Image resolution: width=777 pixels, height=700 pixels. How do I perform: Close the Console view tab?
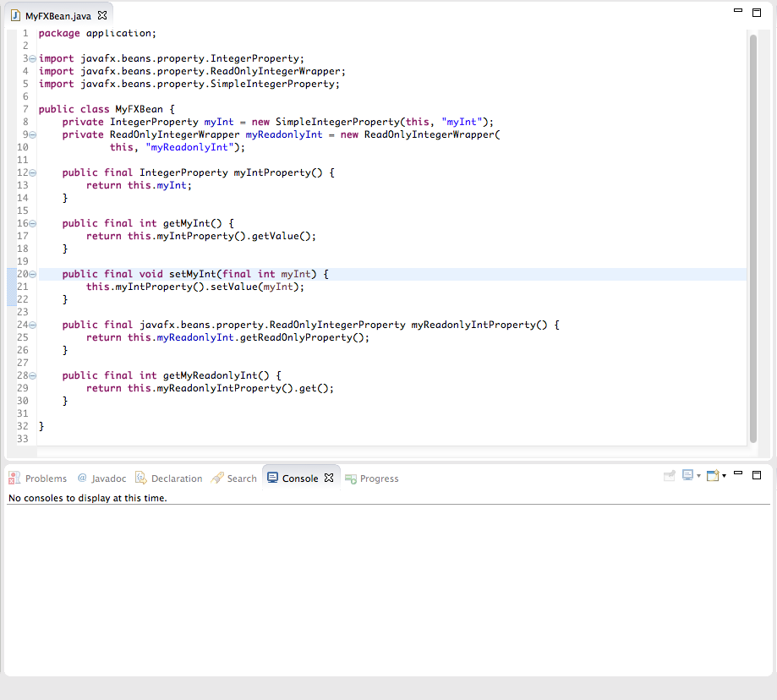click(x=329, y=478)
